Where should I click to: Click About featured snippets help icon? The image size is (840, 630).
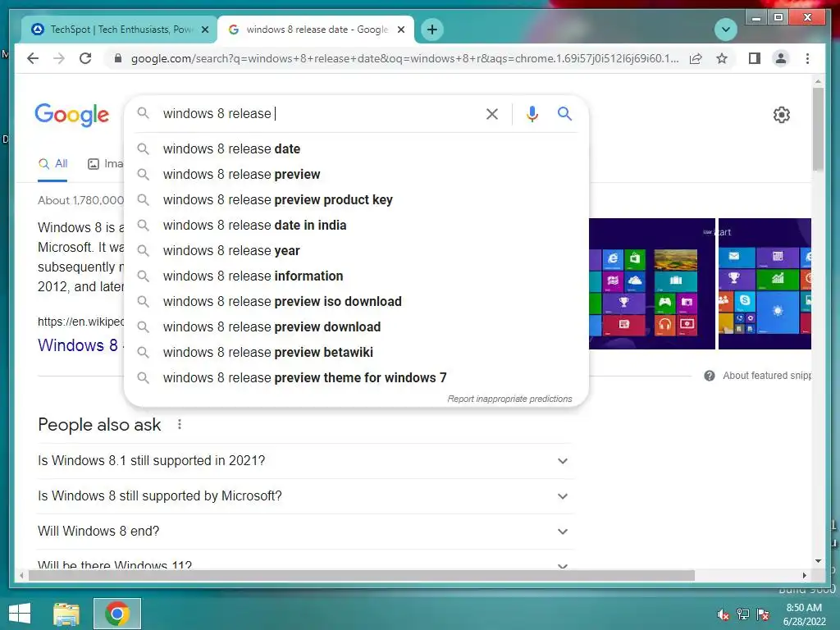pos(710,376)
